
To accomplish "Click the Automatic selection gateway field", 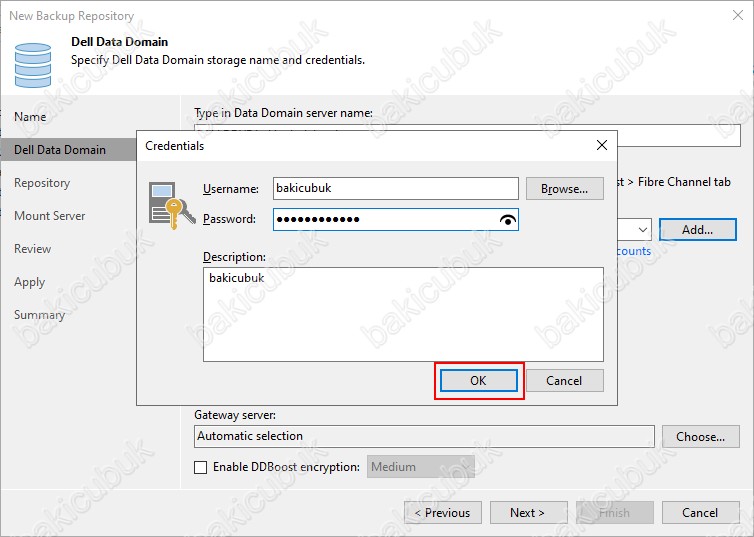I will coord(424,436).
